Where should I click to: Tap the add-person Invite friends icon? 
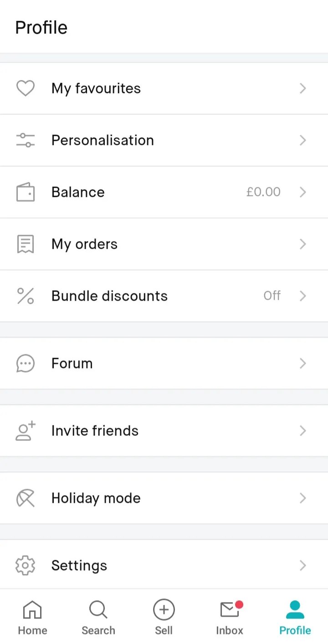tap(26, 431)
